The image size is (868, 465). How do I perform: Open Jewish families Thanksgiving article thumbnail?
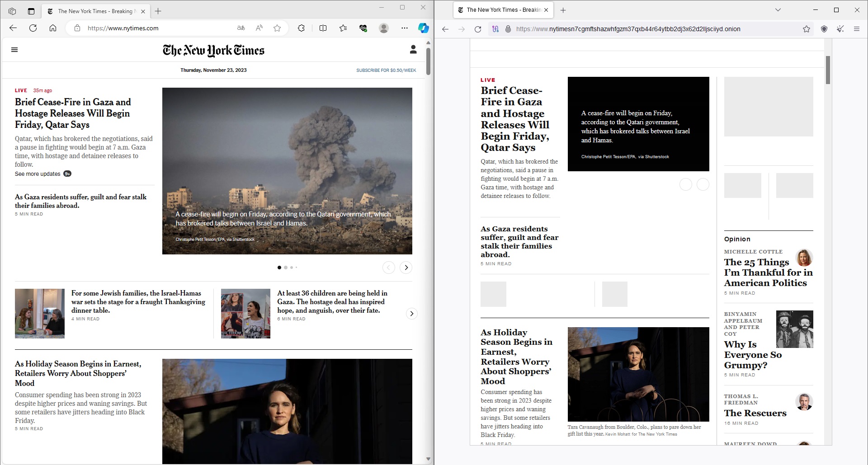tap(40, 314)
